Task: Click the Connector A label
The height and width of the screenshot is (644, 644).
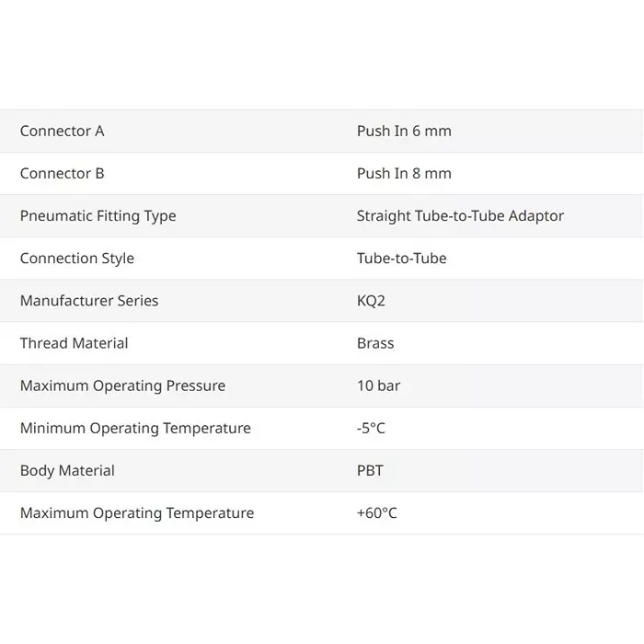Action: tap(63, 131)
